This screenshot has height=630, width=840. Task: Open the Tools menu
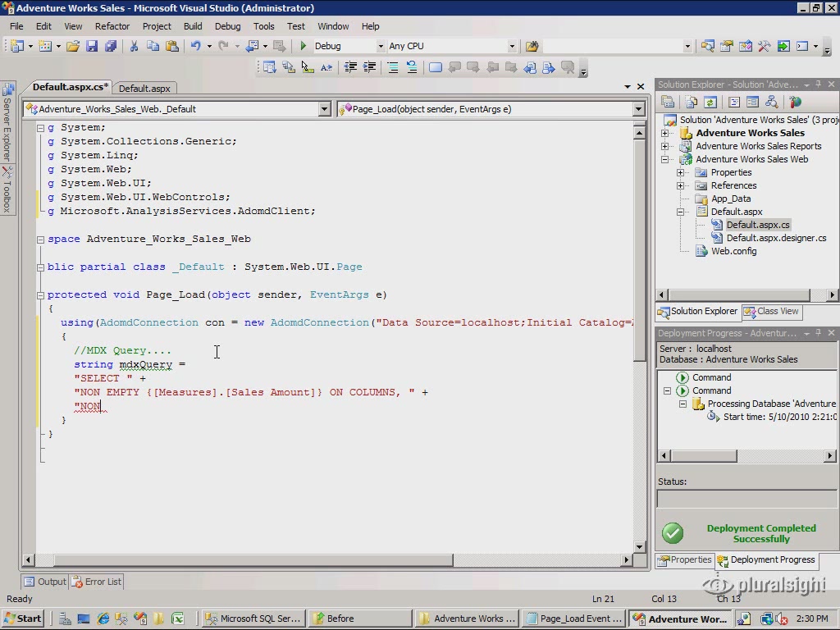tap(263, 26)
